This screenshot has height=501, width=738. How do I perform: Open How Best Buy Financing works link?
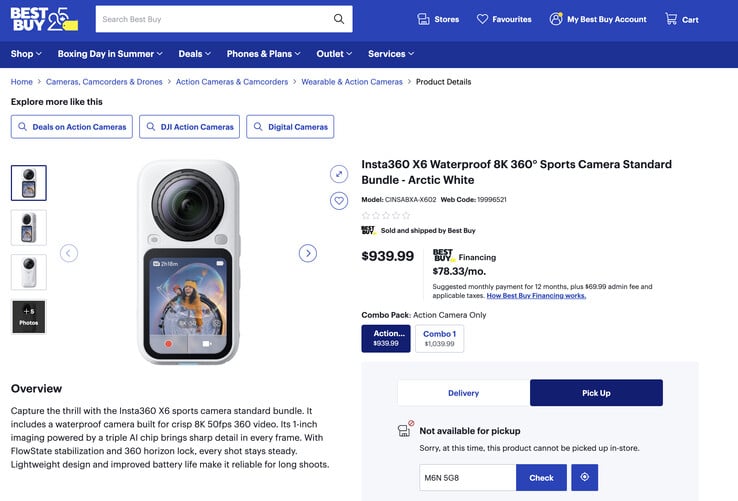click(536, 296)
